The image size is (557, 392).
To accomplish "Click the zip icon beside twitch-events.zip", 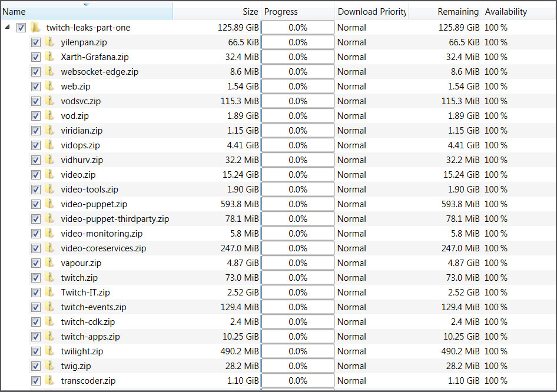I will click(49, 307).
